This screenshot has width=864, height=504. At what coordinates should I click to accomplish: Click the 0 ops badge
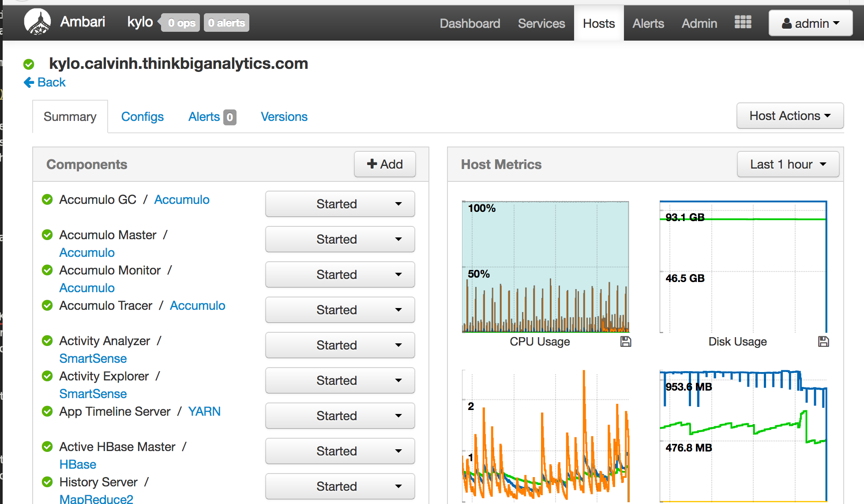coord(181,23)
